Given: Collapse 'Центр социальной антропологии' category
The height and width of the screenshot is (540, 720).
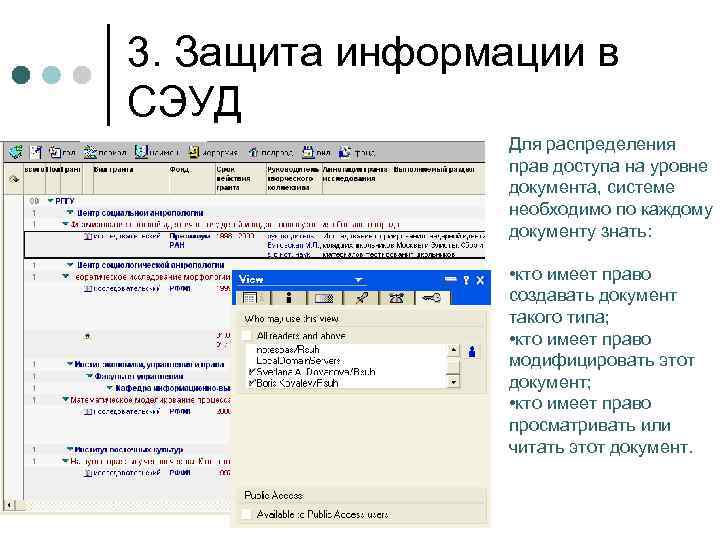Looking at the screenshot, I should tap(70, 212).
